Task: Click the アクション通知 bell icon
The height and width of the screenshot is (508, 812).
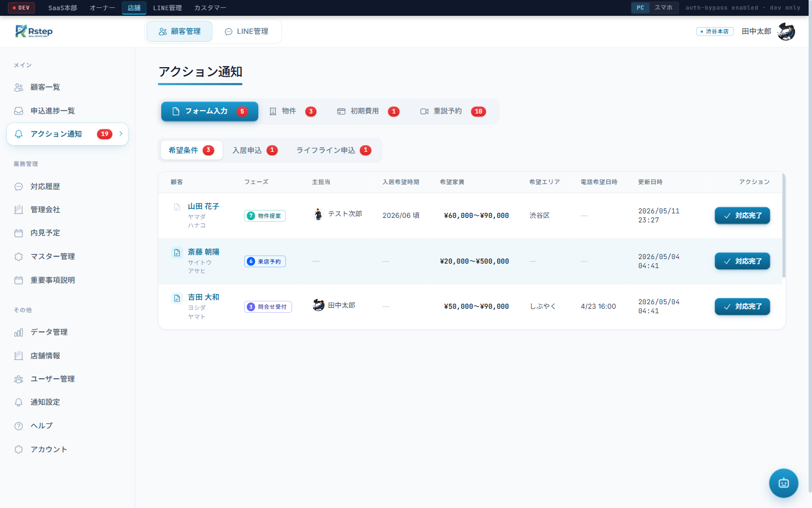Action: tap(19, 134)
